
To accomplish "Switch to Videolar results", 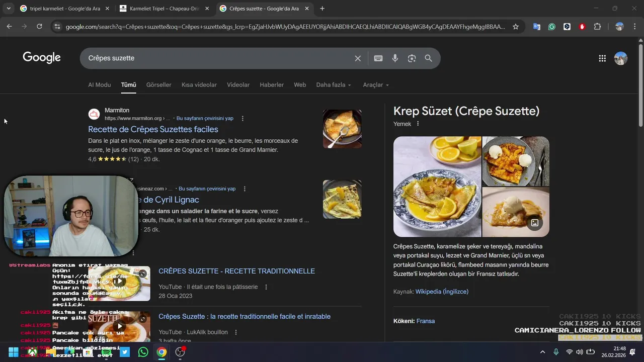I will [238, 85].
